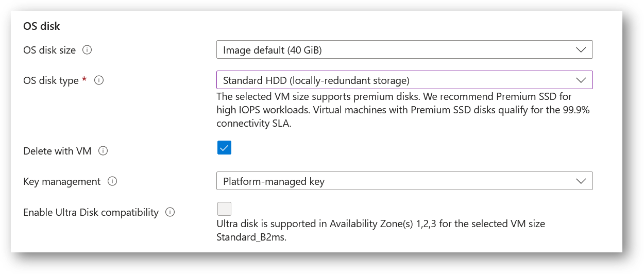Open the Standard HDD disk type dropdown
Viewport: 644px width, 274px height.
(404, 80)
